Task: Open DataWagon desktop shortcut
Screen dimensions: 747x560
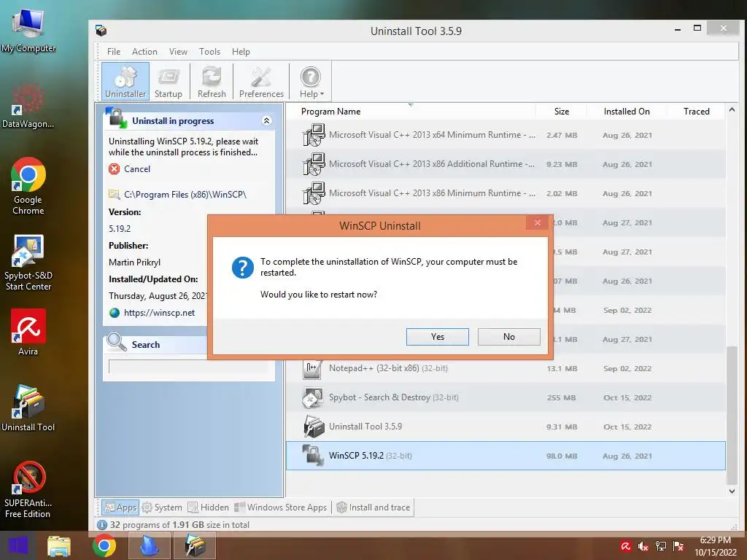Action: (28, 106)
